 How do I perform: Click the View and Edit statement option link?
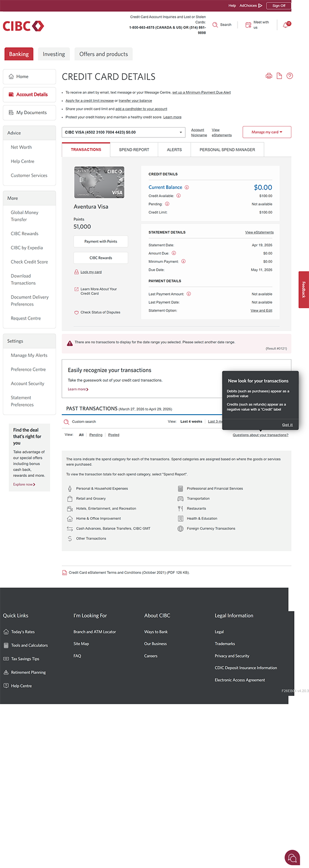tap(261, 311)
